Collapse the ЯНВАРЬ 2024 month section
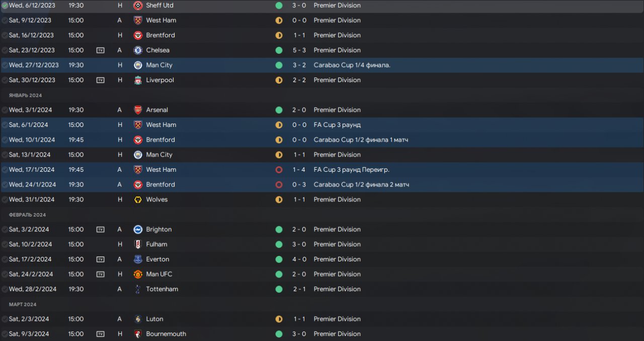The width and height of the screenshot is (644, 341). 25,95
